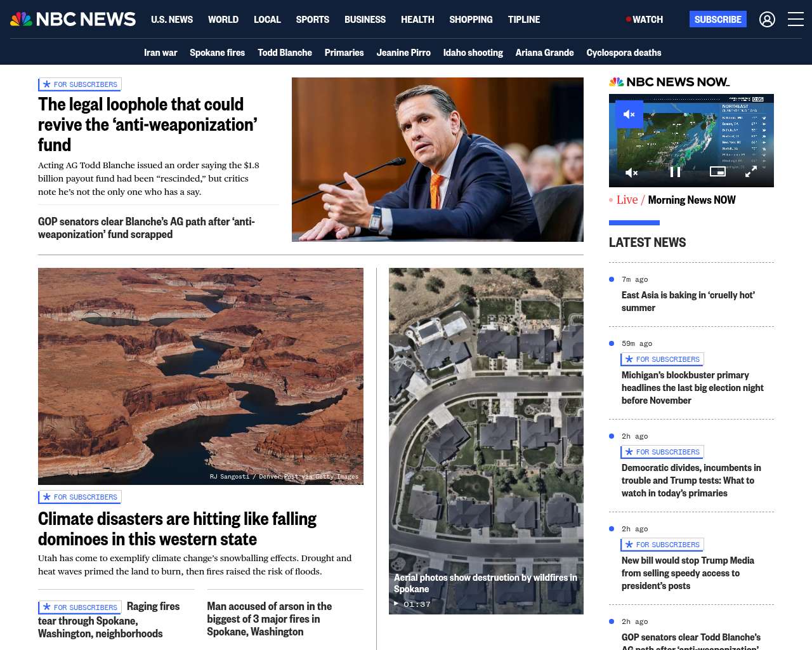Click the '01:37' video duration label
812x650 pixels.
[417, 604]
